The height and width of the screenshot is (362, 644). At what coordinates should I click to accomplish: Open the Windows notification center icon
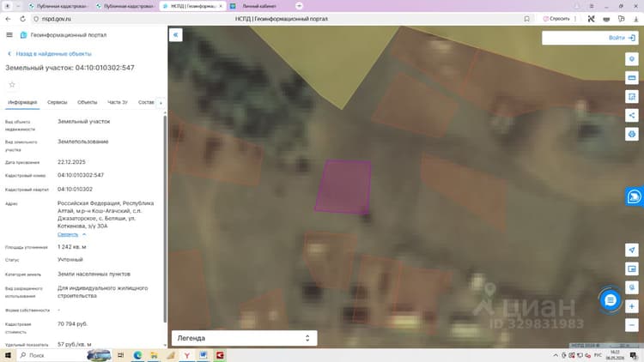634,355
